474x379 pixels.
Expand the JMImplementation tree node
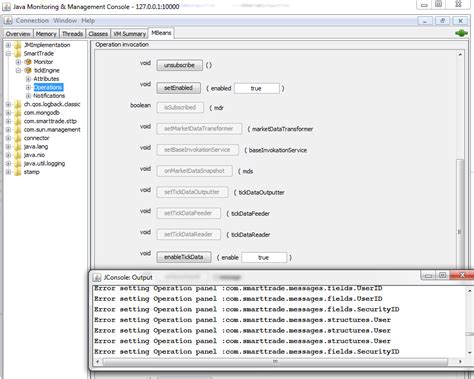(x=8, y=45)
